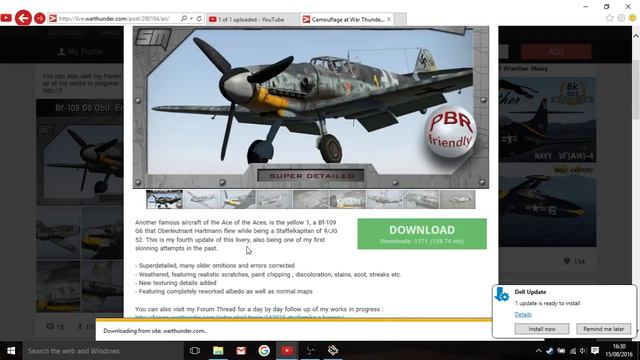Select the first gallery thumbnail of the plane
Viewport: 640px width, 360px height.
[164, 199]
